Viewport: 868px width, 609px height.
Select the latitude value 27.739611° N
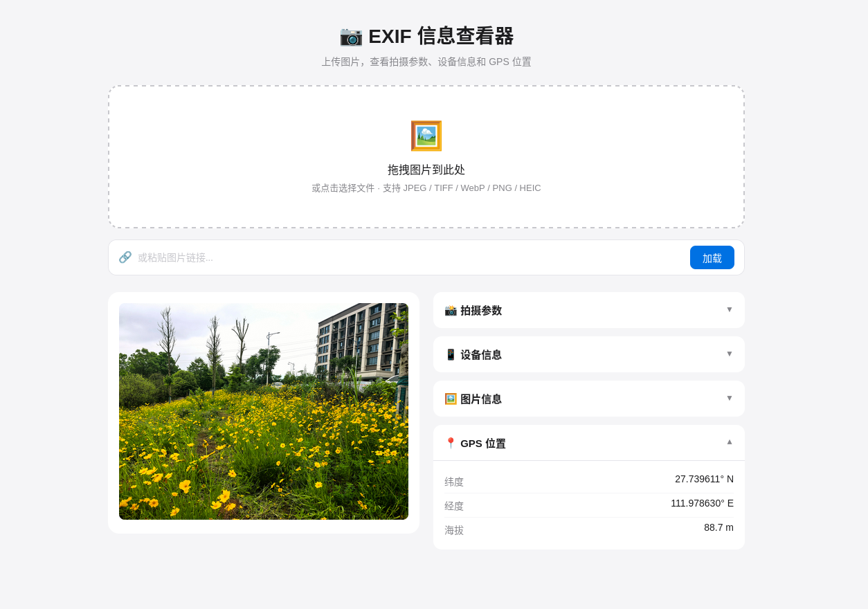pos(704,479)
